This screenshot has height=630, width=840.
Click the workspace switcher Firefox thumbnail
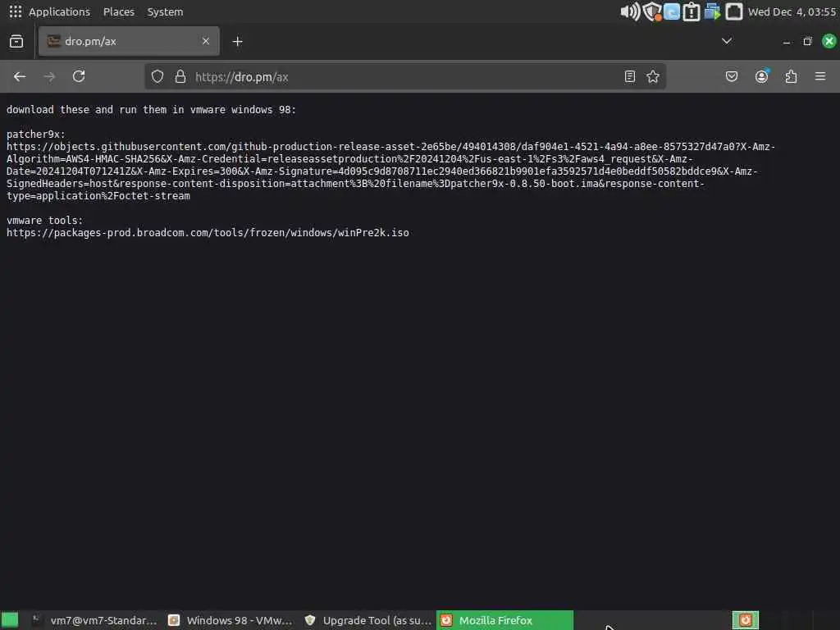click(745, 620)
